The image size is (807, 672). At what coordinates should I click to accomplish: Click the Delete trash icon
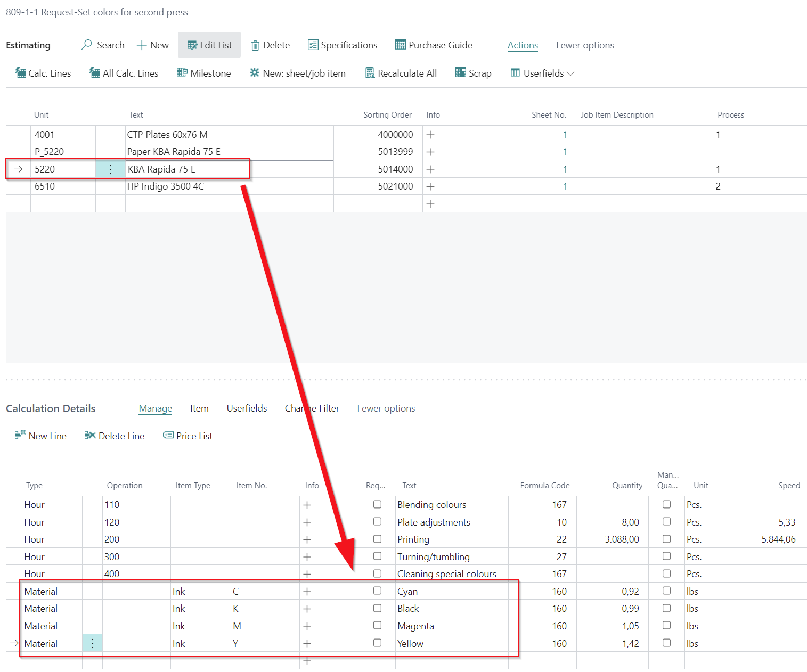[255, 45]
